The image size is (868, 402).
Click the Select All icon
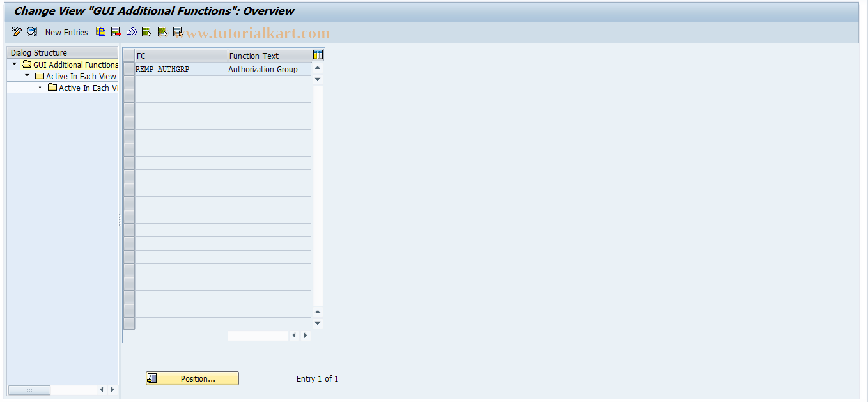(x=147, y=31)
